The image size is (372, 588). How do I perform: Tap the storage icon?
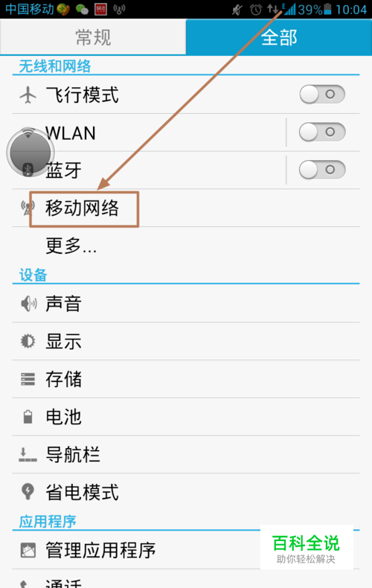(28, 379)
